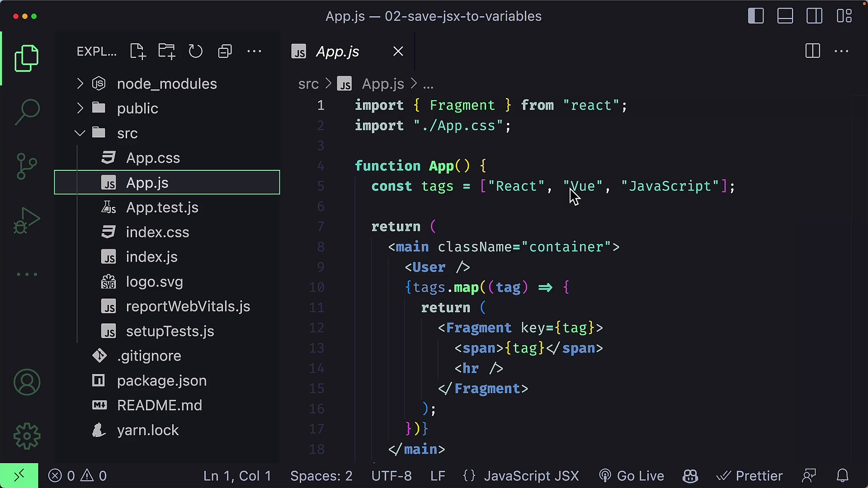Click Go Live in the status bar

632,476
